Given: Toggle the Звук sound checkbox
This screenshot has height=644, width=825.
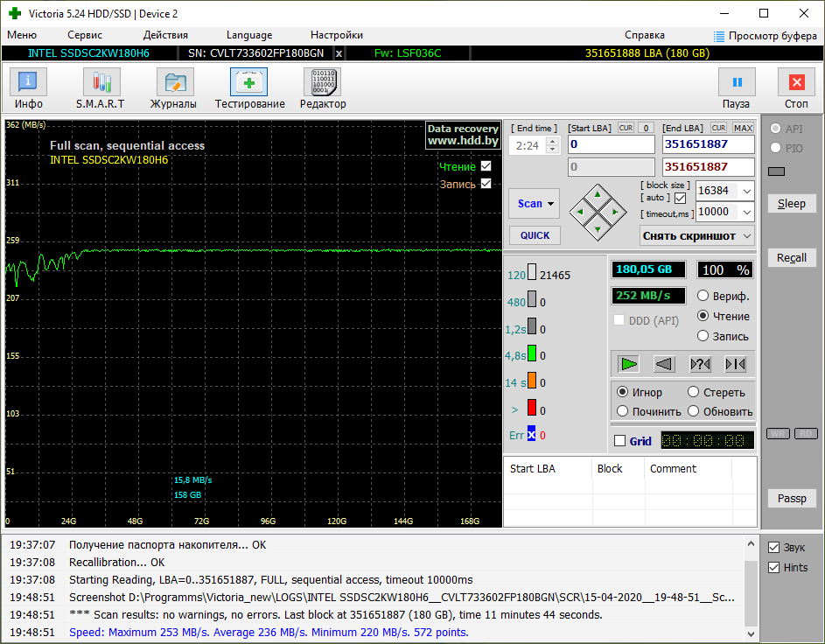Looking at the screenshot, I should pyautogui.click(x=774, y=548).
